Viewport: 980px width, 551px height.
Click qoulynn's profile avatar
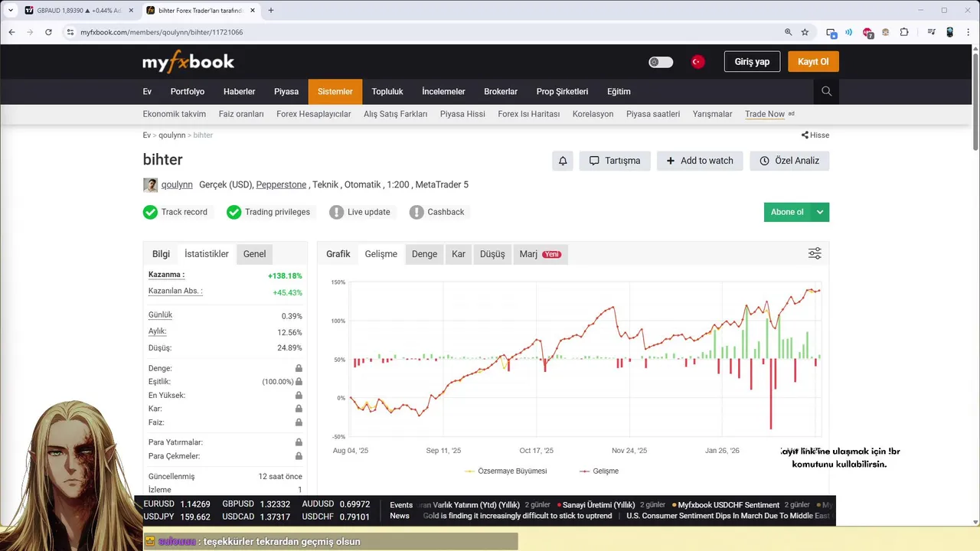point(150,184)
